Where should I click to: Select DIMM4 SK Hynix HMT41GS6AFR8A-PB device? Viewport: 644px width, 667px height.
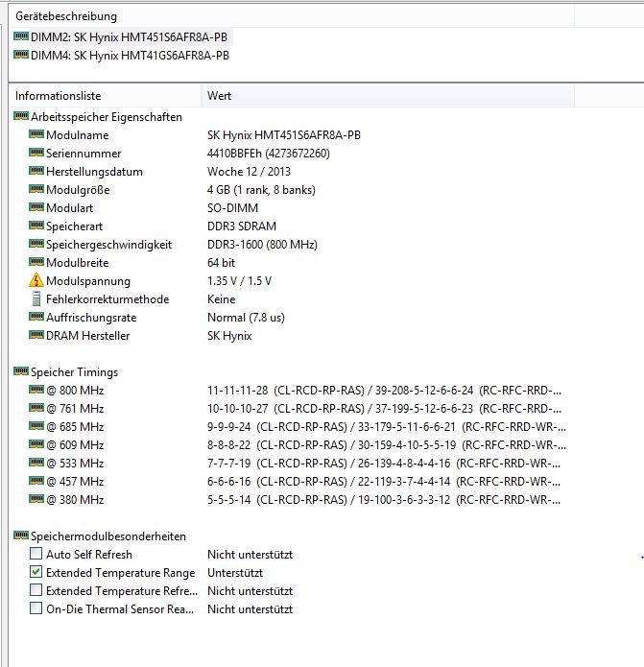[x=130, y=56]
